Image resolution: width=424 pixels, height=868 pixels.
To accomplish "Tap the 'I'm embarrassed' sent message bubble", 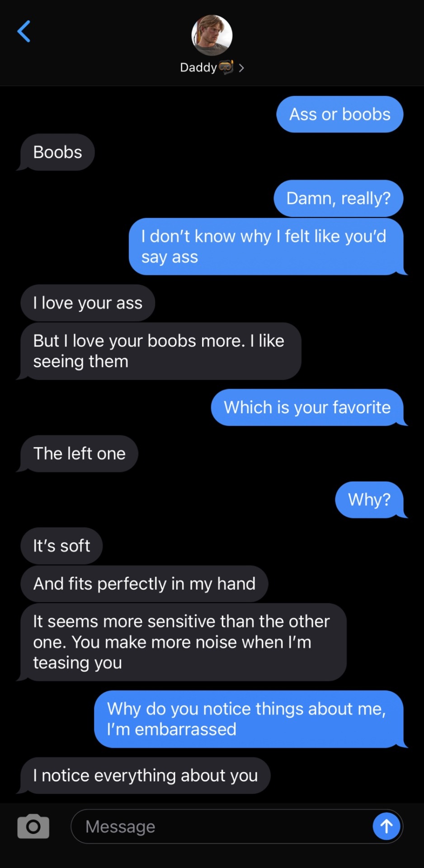I will click(x=251, y=719).
